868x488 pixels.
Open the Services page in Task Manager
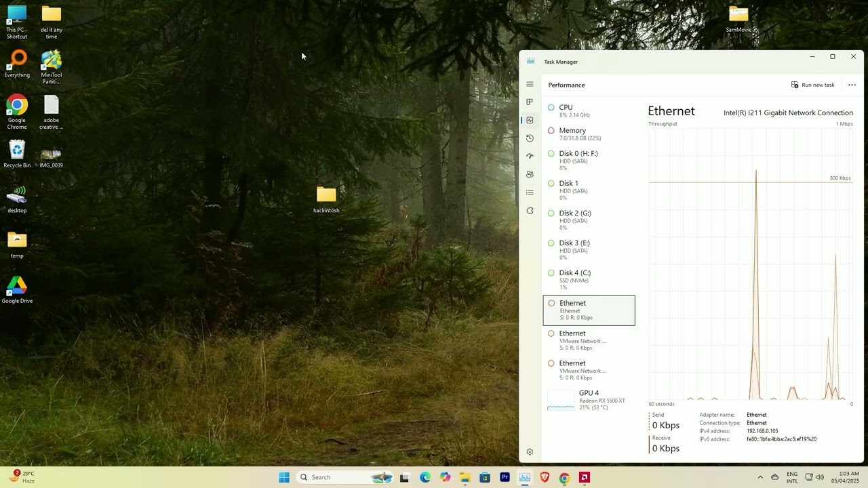pos(530,211)
